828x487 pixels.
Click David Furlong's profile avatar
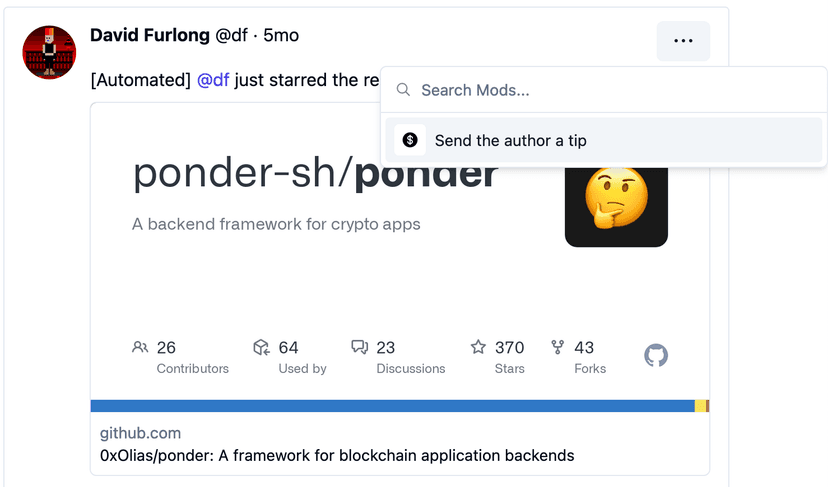[x=49, y=52]
